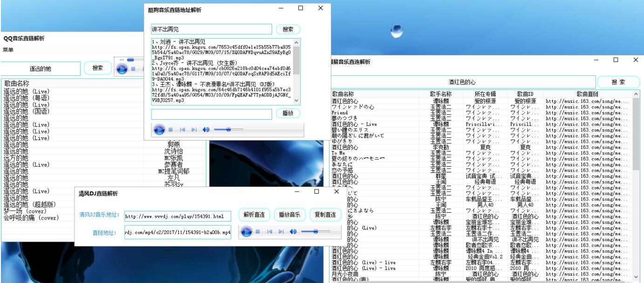644x283 pixels.
Task: Select the 遥远的她 (超越版) row
Action: click(x=103, y=204)
